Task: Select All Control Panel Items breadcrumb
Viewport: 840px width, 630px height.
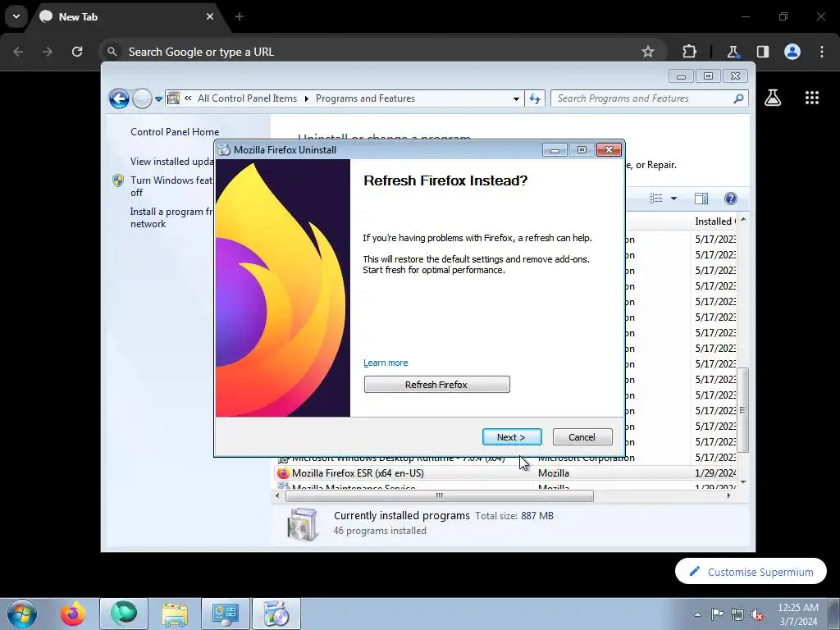Action: click(247, 98)
